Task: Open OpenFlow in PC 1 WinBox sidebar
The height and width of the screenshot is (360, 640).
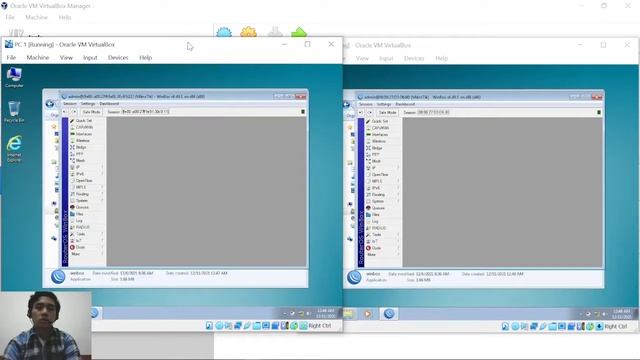Action: (x=84, y=180)
